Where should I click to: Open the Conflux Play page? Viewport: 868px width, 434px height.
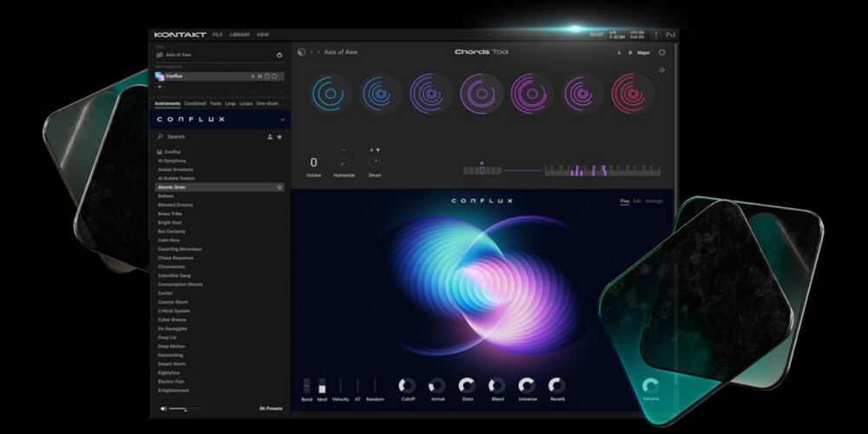click(624, 201)
